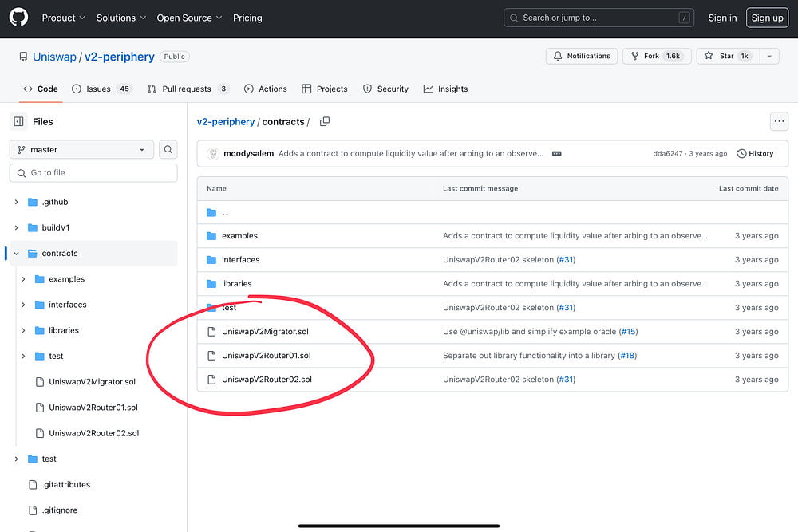
Task: Copy the contracts path icon
Action: click(x=325, y=121)
